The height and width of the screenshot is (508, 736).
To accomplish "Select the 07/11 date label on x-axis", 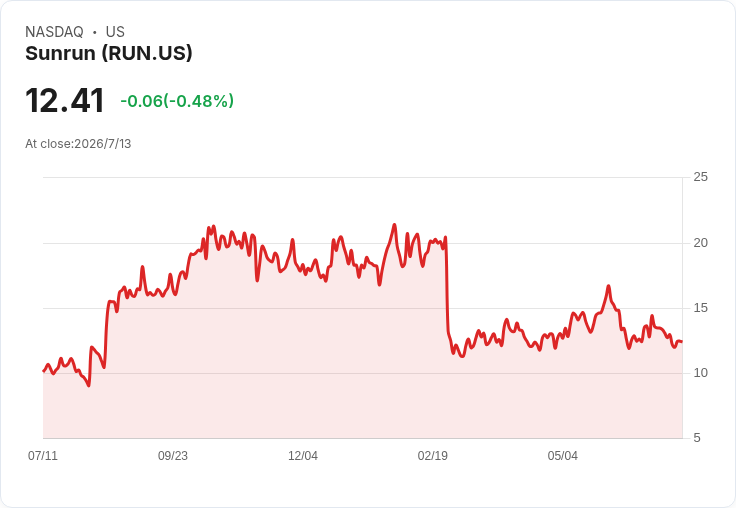I will [x=43, y=455].
